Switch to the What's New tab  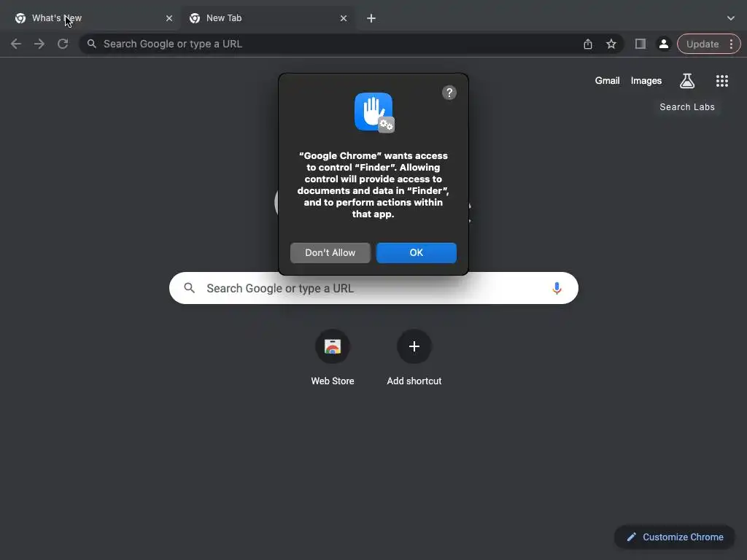point(90,18)
